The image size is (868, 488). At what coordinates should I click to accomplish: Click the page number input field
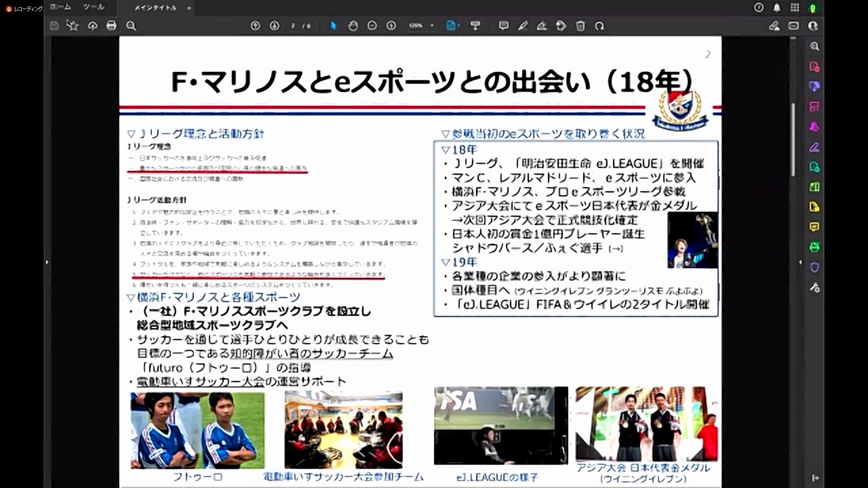pyautogui.click(x=293, y=26)
